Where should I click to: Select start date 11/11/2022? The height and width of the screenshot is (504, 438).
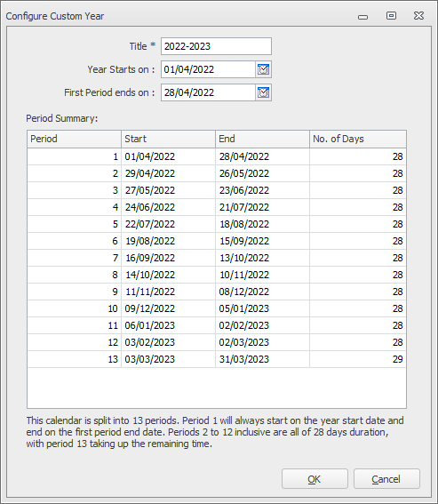169,292
